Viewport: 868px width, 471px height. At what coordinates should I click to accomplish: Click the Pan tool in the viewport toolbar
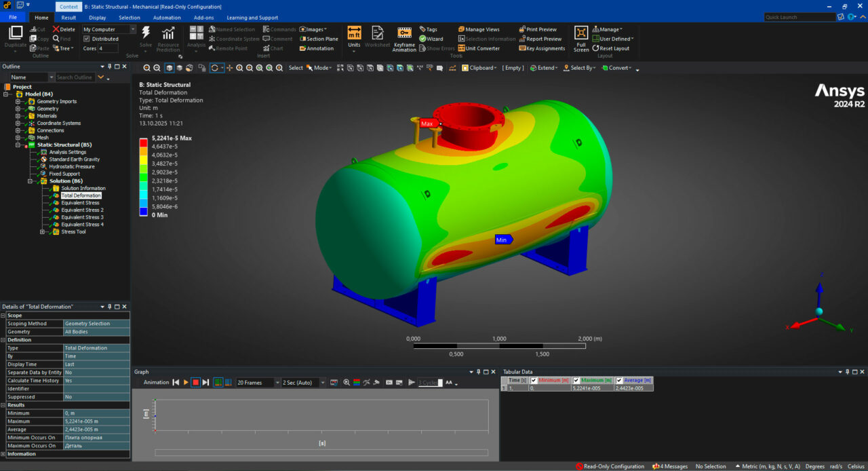click(229, 68)
